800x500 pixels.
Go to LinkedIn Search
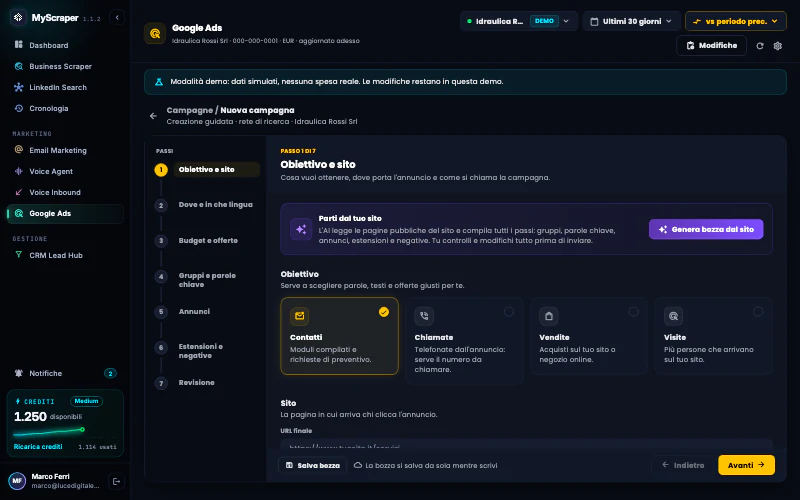click(x=65, y=87)
